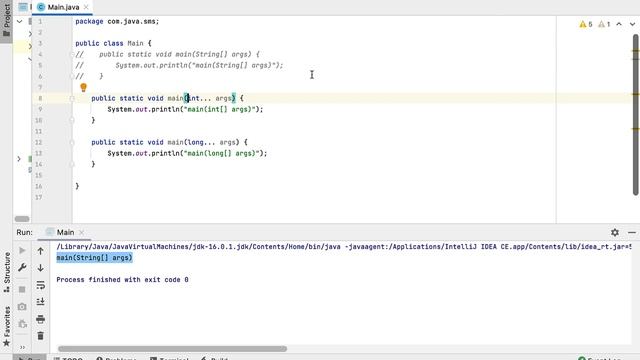This screenshot has width=640, height=360.
Task: Expand the highlighted project tree node
Action: click(x=30, y=47)
